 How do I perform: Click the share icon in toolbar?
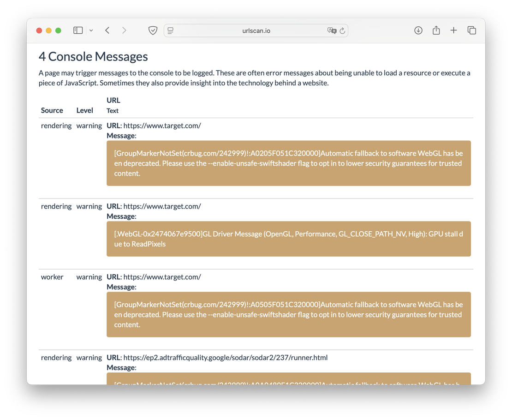[x=436, y=30]
